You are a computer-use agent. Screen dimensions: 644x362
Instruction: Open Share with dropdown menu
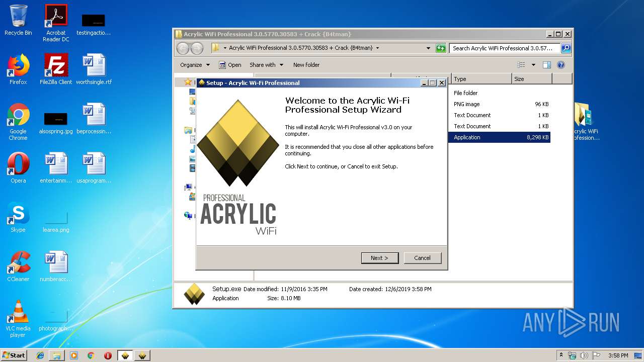[x=266, y=65]
